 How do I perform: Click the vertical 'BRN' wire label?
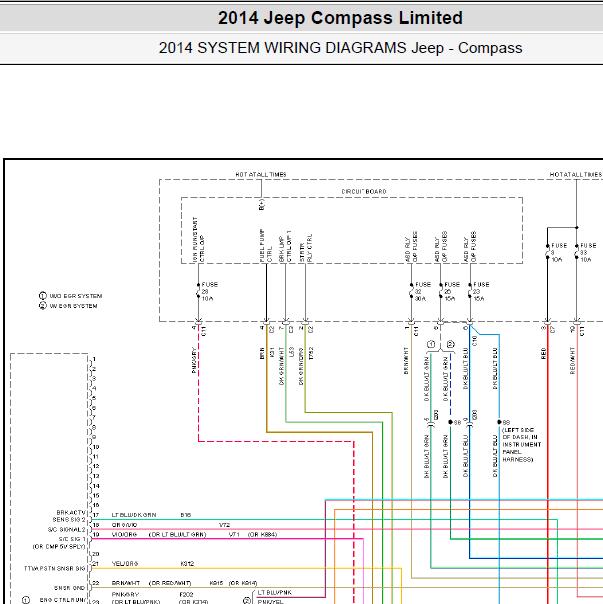coord(262,354)
